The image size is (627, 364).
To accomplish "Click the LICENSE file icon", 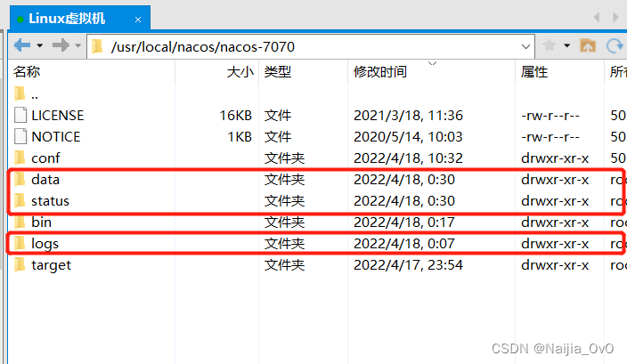I will [20, 115].
